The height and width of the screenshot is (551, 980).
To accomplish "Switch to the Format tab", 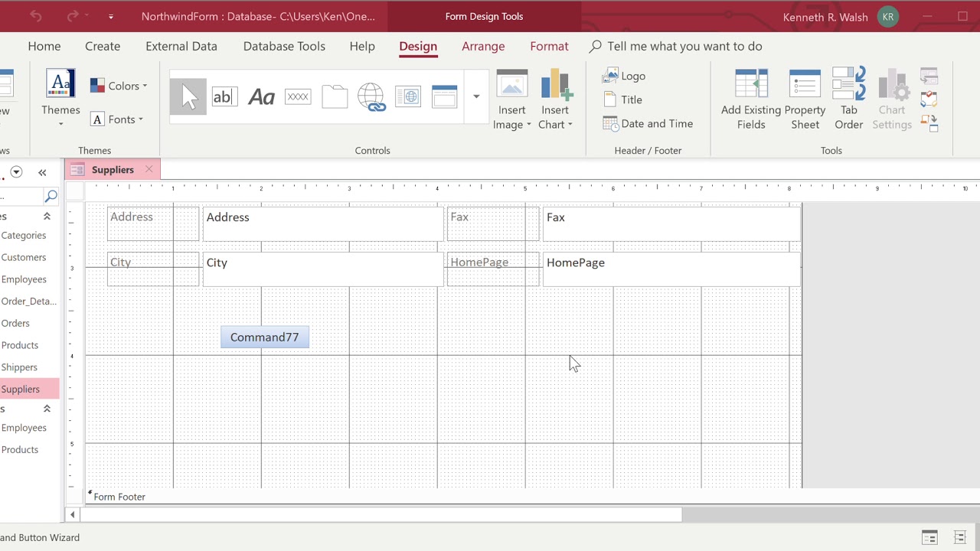I will click(549, 46).
